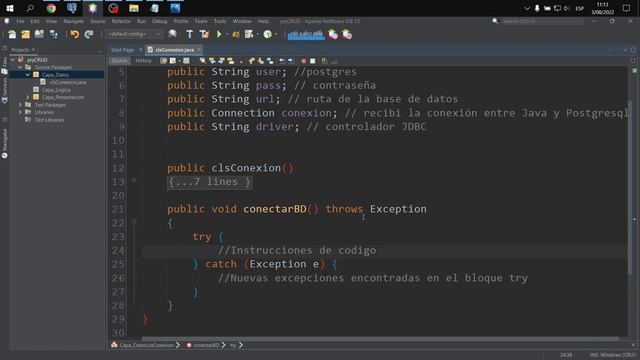Open the Windows Start menu
This screenshot has width=640, height=360.
tap(9, 8)
